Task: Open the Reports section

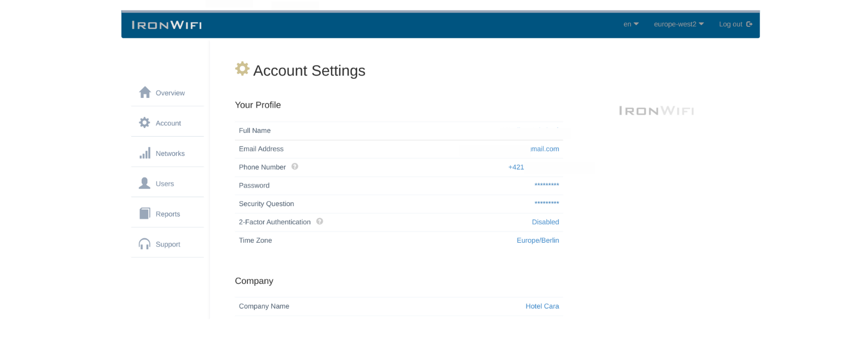Action: 167,214
